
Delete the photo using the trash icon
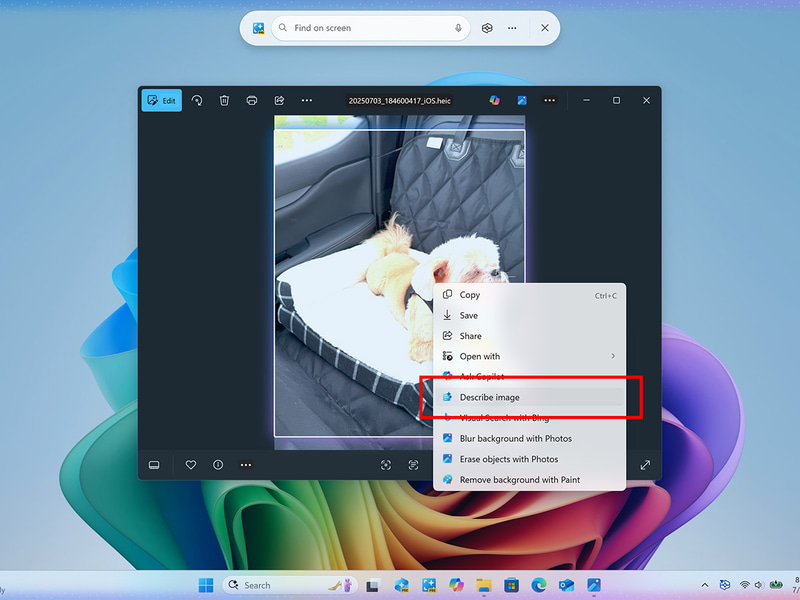coord(224,101)
